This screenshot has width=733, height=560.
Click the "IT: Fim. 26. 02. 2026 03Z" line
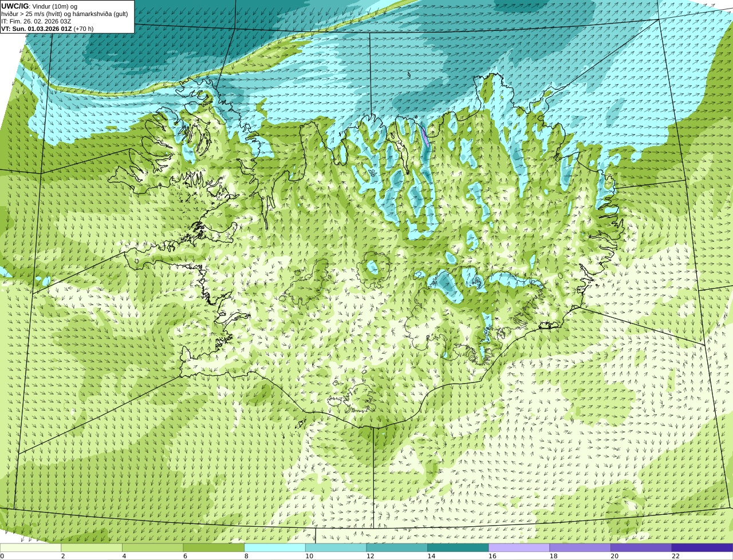click(36, 21)
